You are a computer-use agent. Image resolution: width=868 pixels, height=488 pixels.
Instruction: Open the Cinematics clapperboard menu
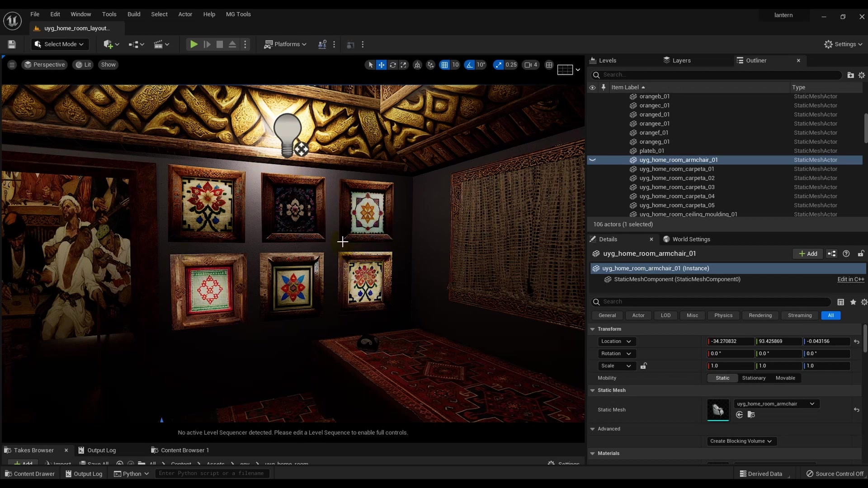coord(161,44)
